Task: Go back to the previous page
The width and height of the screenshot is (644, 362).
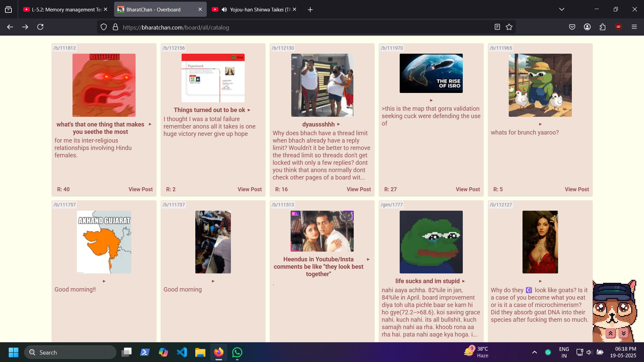Action: 10,27
